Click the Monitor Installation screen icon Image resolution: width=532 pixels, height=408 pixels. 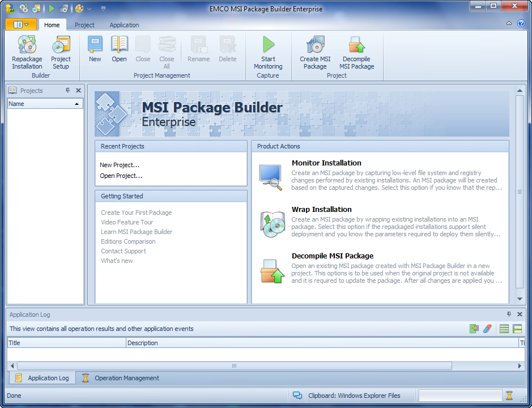point(270,177)
